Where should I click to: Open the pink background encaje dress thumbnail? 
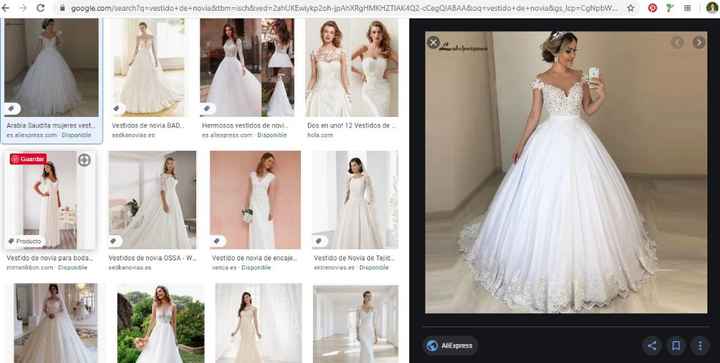255,200
